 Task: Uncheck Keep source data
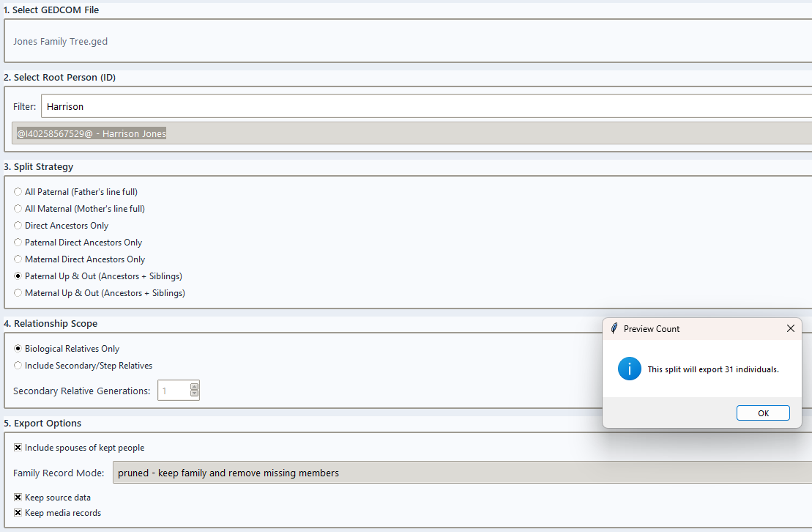(18, 498)
